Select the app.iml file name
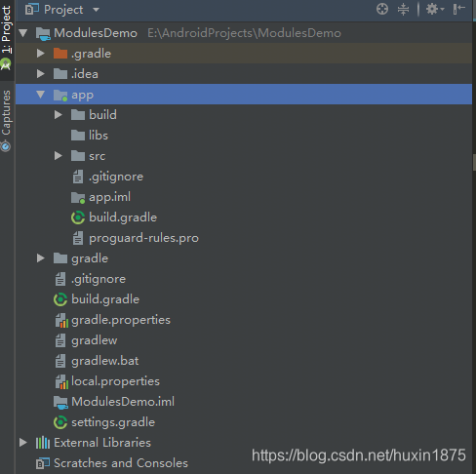This screenshot has width=476, height=474. pyautogui.click(x=110, y=197)
